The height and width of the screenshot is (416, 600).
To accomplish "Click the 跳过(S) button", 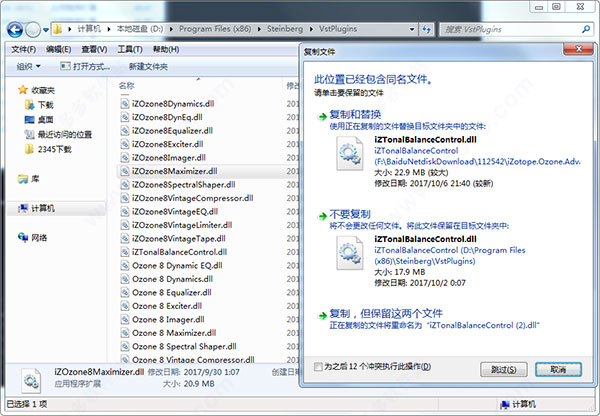I will (504, 369).
